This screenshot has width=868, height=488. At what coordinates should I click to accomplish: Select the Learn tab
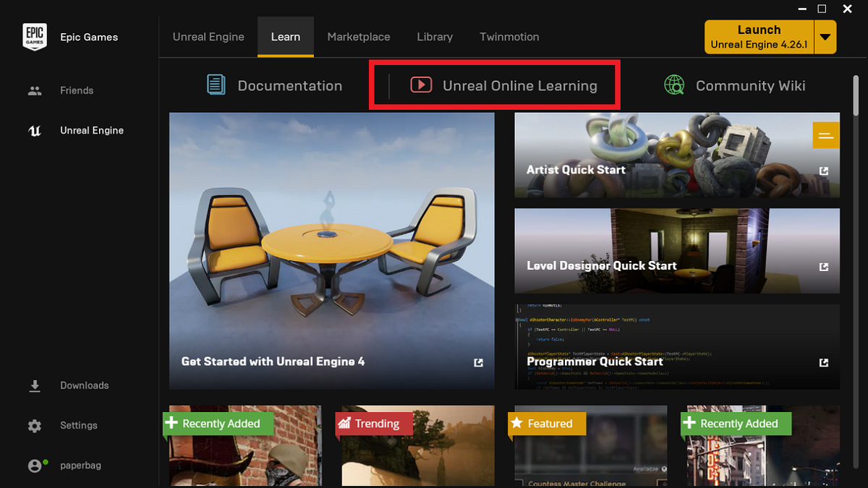point(286,37)
